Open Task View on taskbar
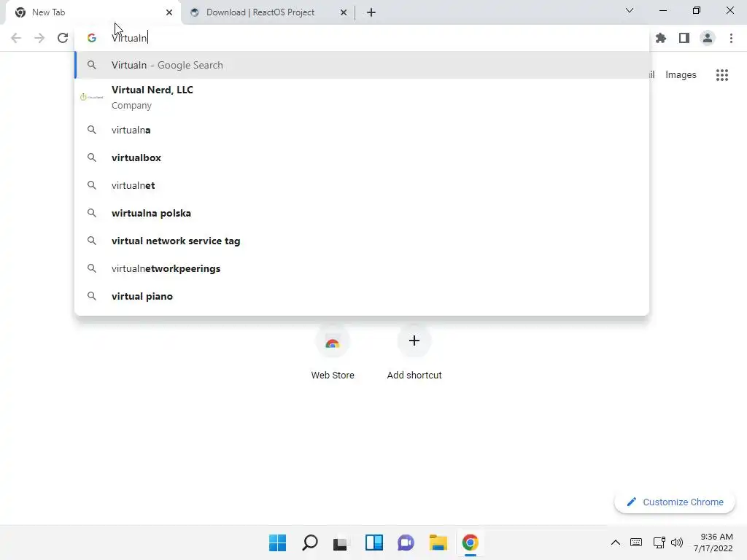The image size is (747, 560). click(x=340, y=542)
